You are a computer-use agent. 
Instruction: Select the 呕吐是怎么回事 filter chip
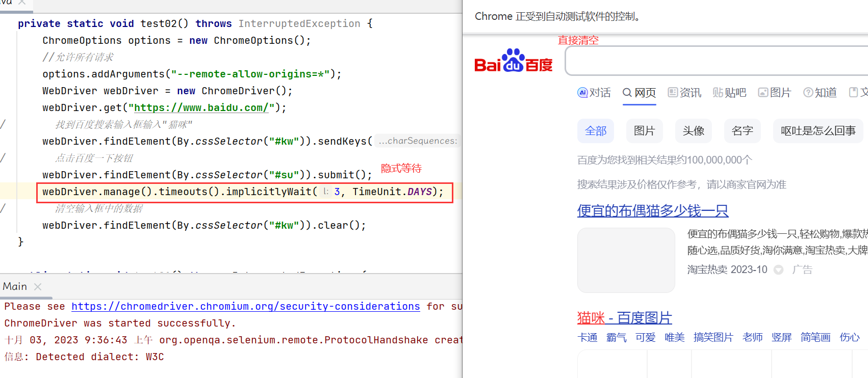coord(818,131)
